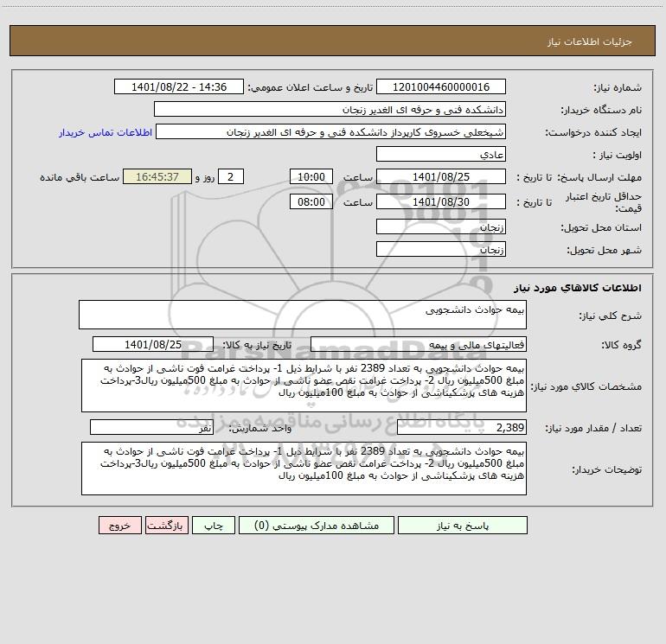Open اطلاعات تماس خریدار link
666x644 pixels.
click(x=106, y=132)
